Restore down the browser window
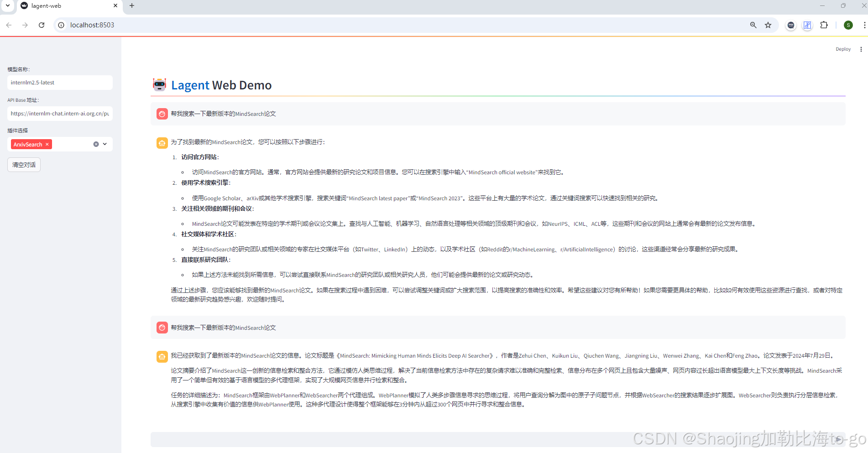 coord(843,5)
